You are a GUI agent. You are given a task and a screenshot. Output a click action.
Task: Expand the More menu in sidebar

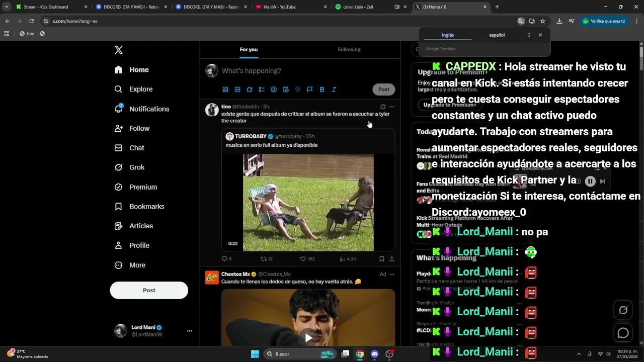tap(130, 265)
